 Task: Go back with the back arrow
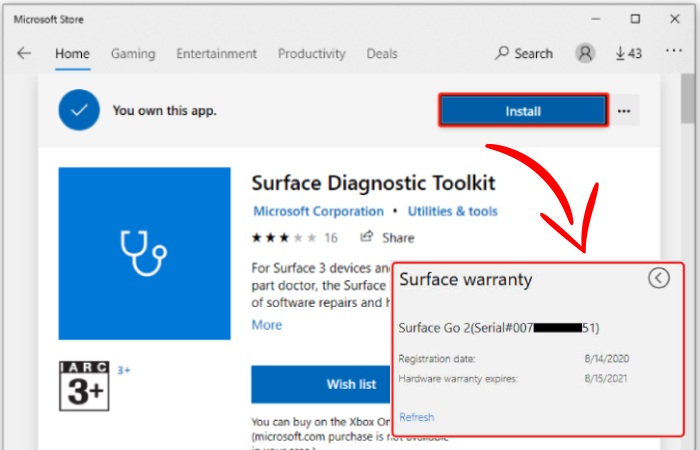24,54
